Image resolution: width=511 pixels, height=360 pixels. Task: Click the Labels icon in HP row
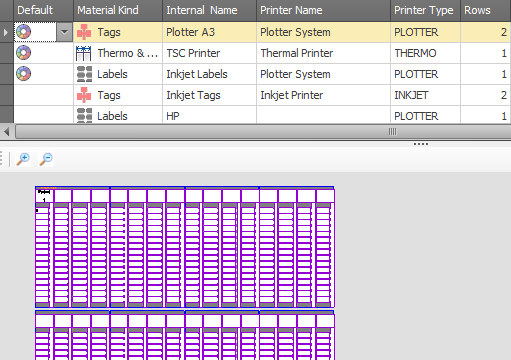84,116
